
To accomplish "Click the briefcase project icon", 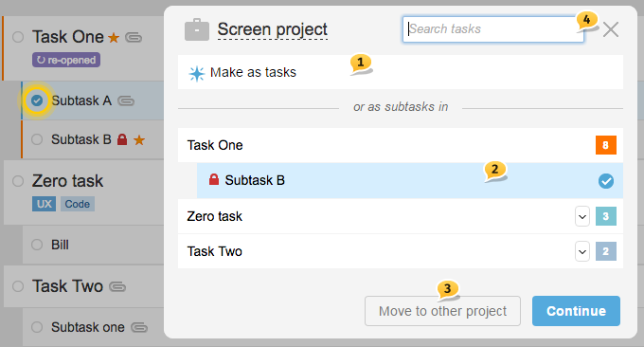I will pyautogui.click(x=197, y=29).
